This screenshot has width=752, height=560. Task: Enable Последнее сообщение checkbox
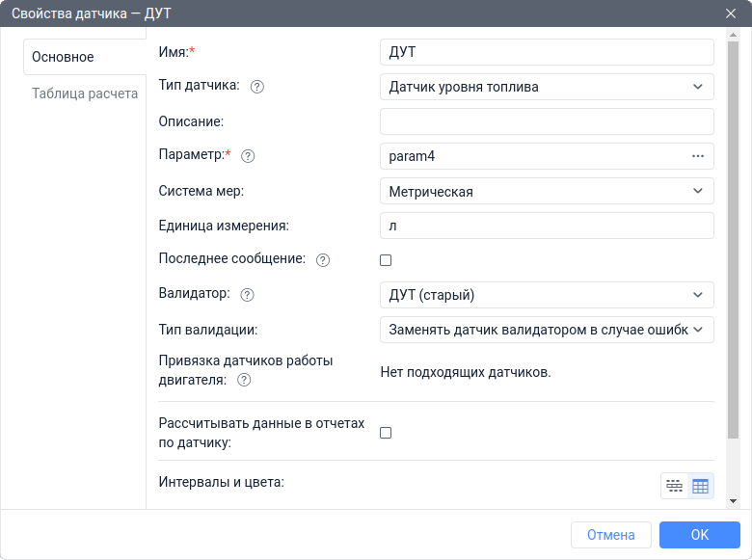click(386, 260)
